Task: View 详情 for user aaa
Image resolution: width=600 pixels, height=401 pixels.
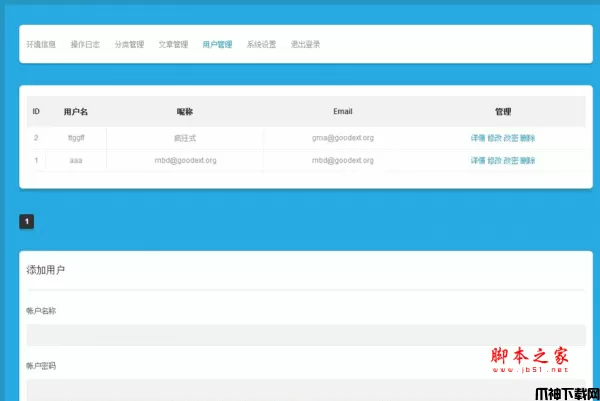Action: [x=478, y=161]
